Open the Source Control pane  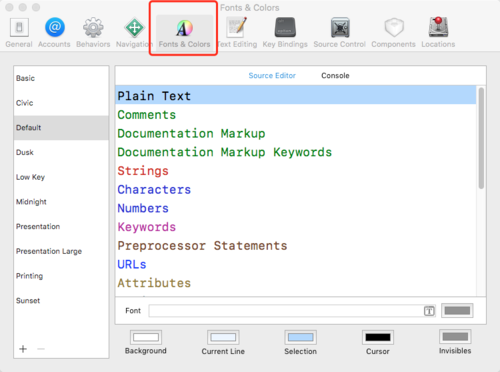(340, 33)
